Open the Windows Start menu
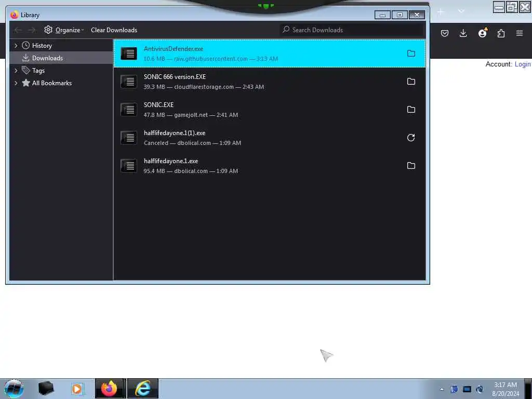The height and width of the screenshot is (399, 532). click(14, 389)
